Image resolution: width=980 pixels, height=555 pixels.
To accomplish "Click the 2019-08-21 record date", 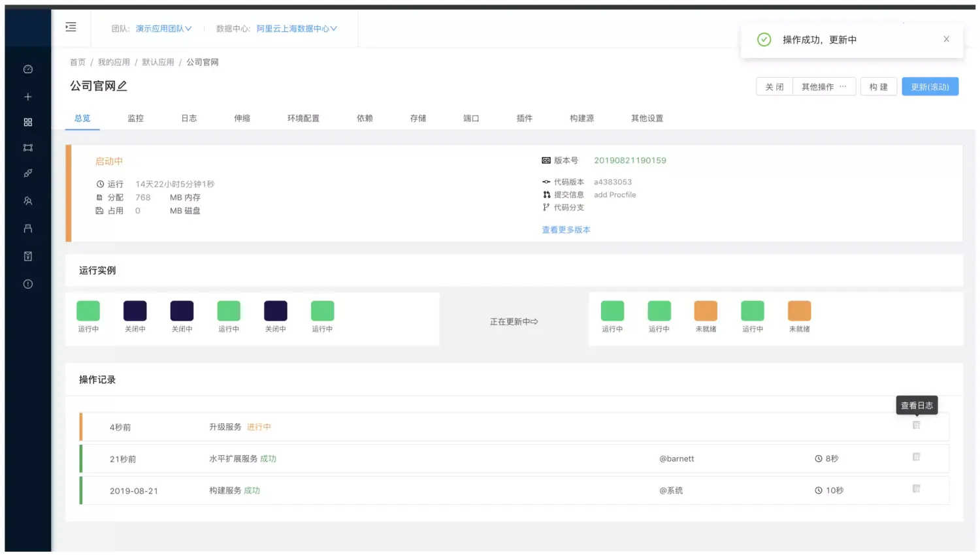I will tap(134, 491).
